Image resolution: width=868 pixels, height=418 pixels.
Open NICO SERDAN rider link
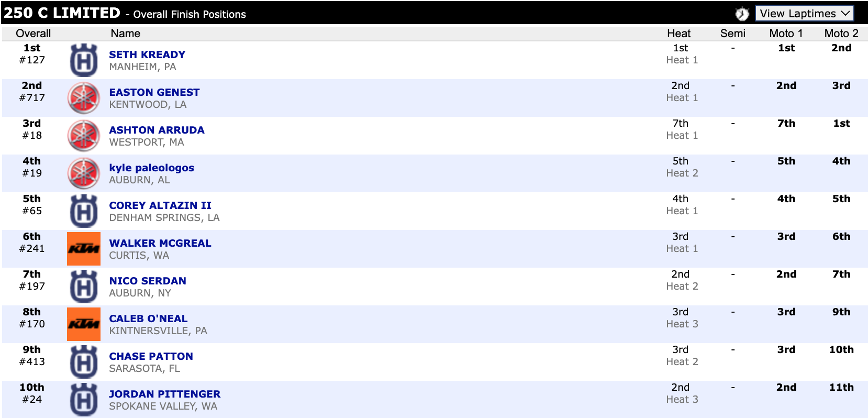148,281
